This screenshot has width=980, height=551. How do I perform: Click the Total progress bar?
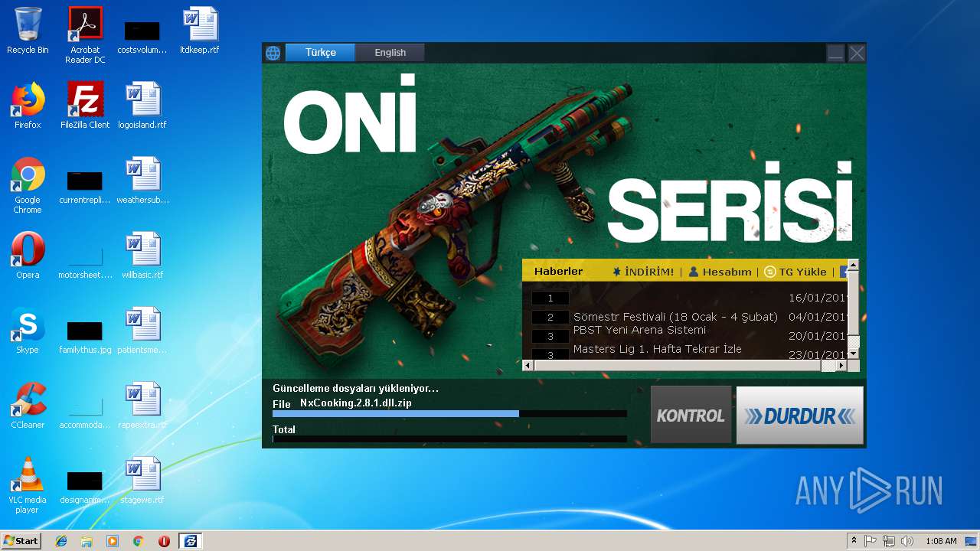tap(449, 439)
